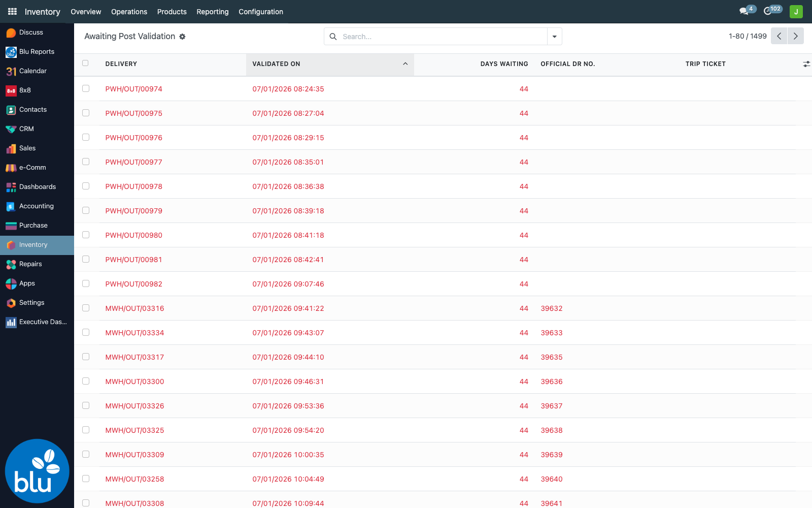The height and width of the screenshot is (508, 812).
Task: Open activities clock icon with badge 102
Action: coord(773,11)
